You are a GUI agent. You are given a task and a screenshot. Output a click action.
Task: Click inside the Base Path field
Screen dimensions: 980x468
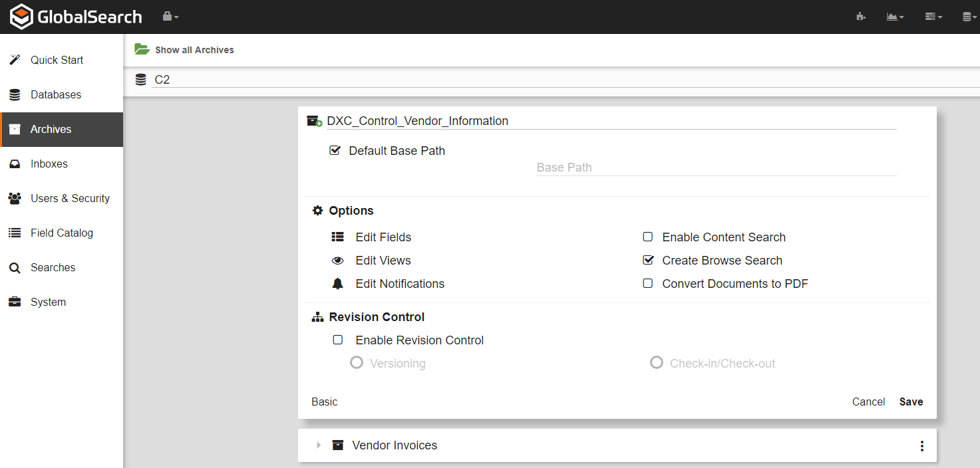click(x=715, y=167)
